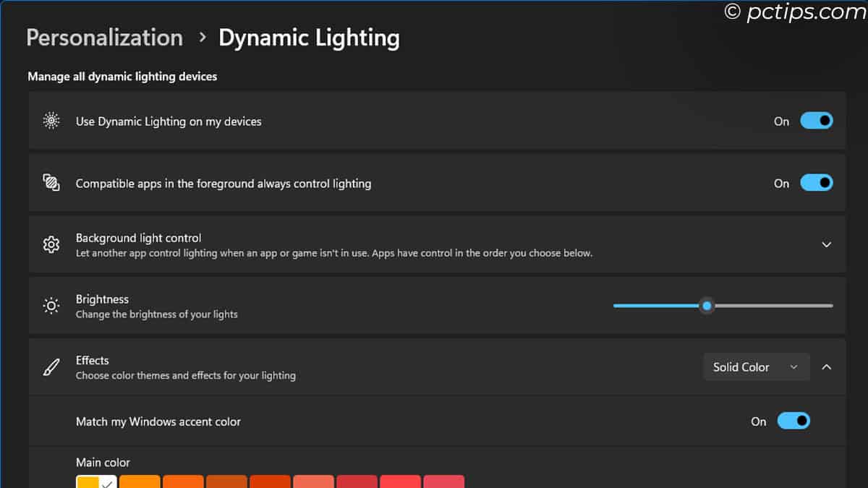Image resolution: width=868 pixels, height=488 pixels.
Task: Expand the Background light control chevron
Action: [826, 245]
